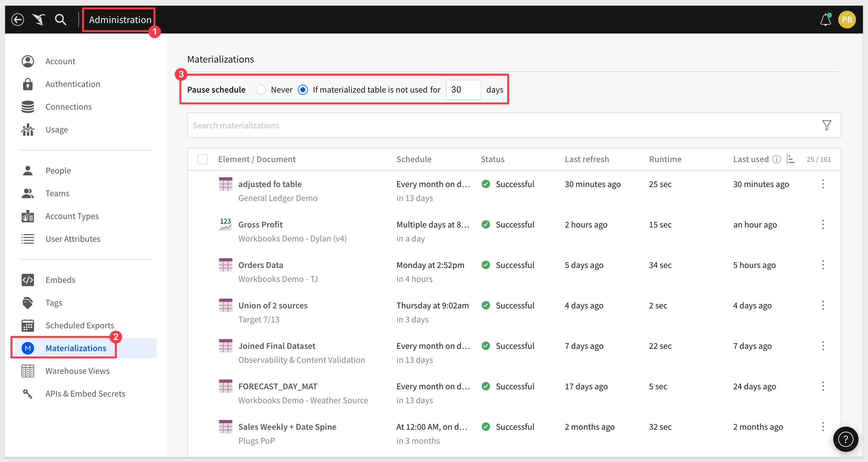Click the sort icon beside Last used

[790, 159]
